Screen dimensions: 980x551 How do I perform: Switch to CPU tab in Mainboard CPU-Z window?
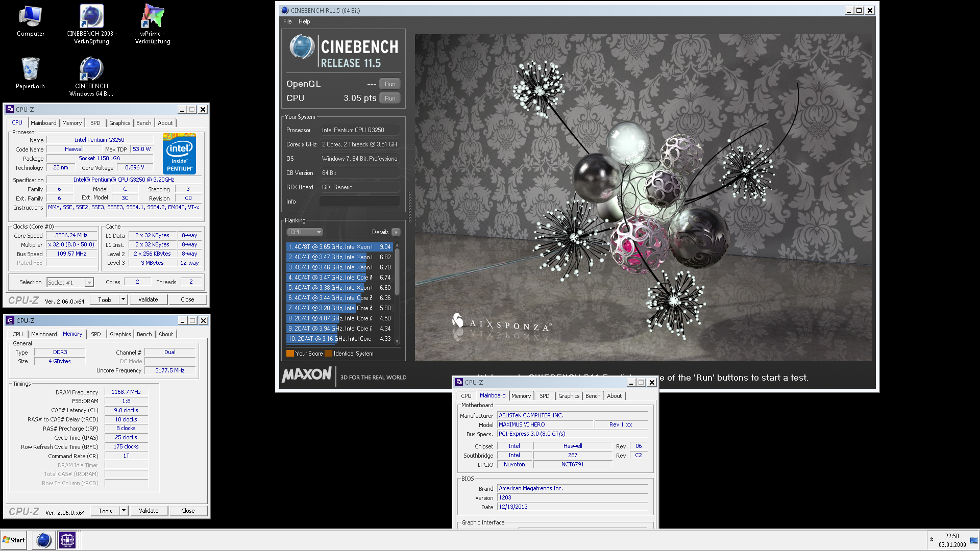tap(467, 396)
